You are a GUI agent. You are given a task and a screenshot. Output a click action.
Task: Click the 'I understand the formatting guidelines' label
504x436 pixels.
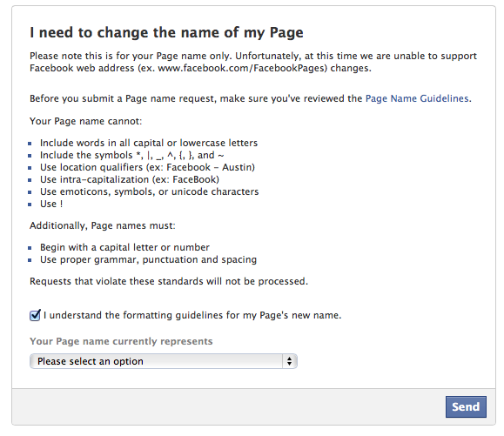pyautogui.click(x=192, y=315)
